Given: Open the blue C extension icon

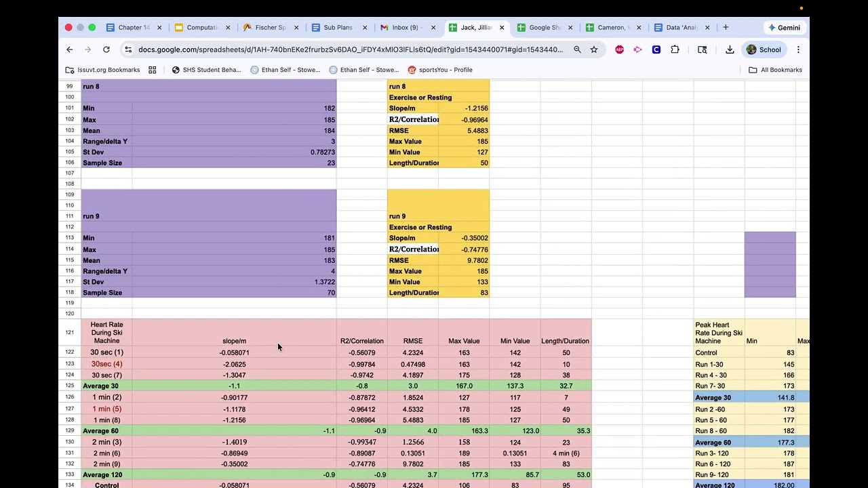Looking at the screenshot, I should click(656, 49).
